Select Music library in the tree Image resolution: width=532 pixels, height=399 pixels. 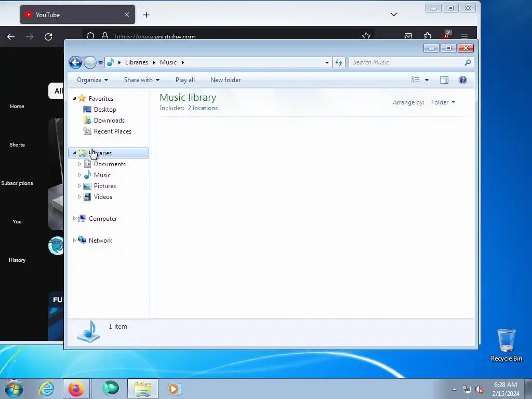point(102,175)
